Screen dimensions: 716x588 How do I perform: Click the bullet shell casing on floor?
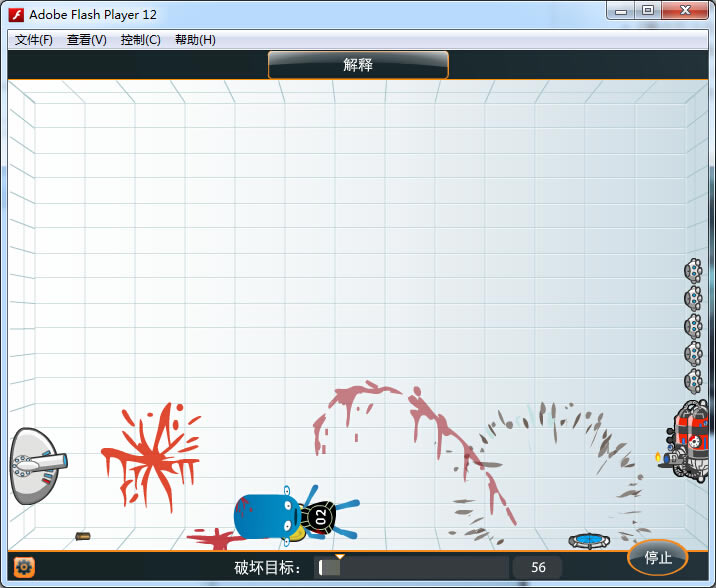[83, 537]
